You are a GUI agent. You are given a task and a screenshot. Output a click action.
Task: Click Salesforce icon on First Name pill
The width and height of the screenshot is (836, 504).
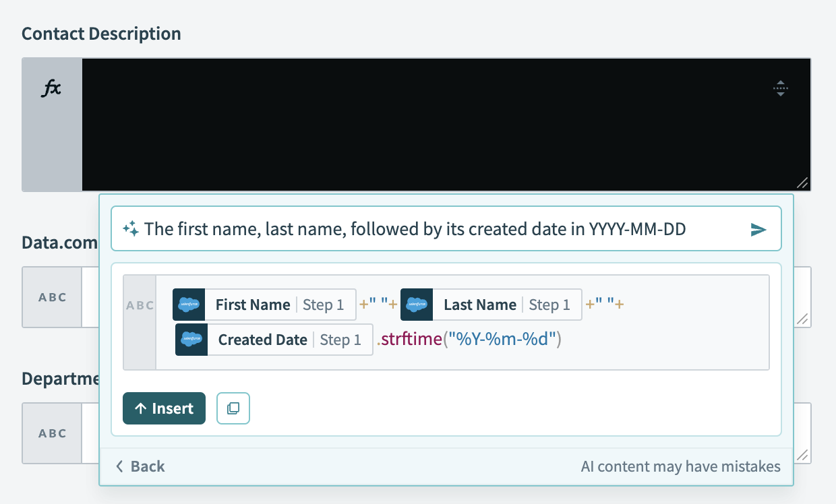189,305
